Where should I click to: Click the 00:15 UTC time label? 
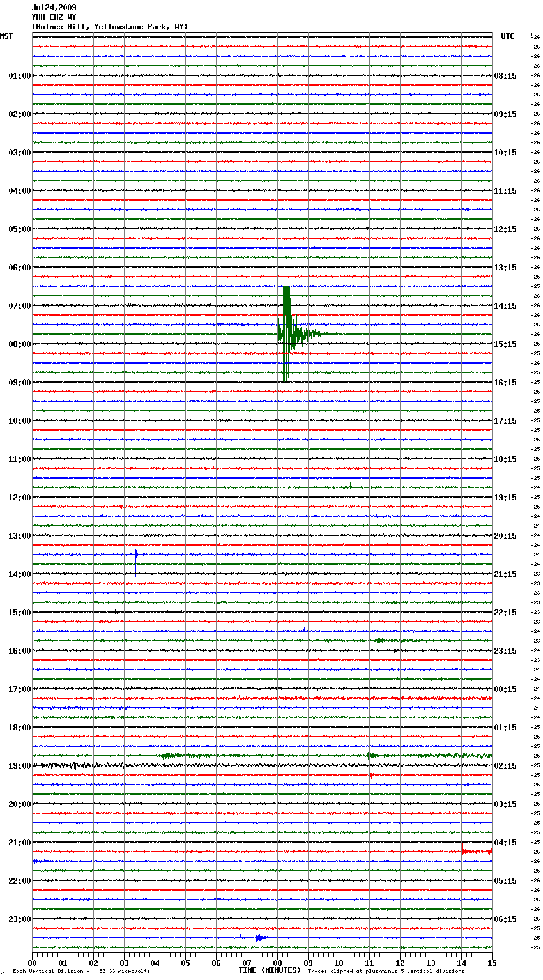click(505, 689)
